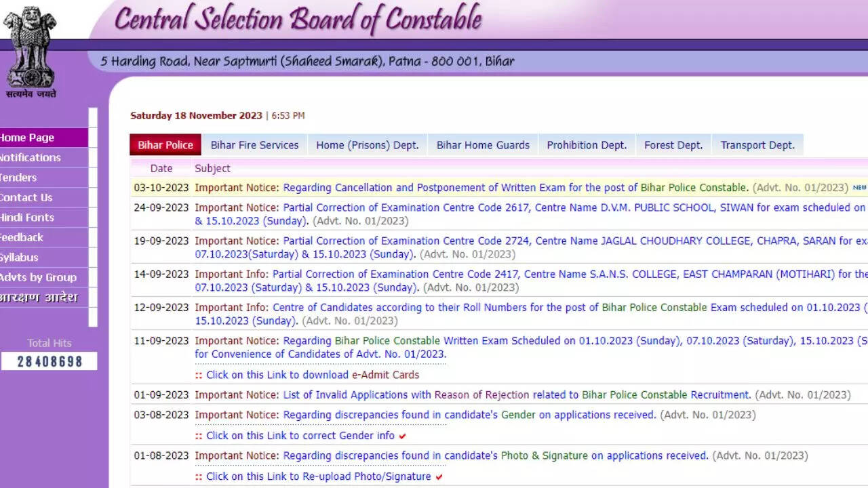Image resolution: width=868 pixels, height=488 pixels.
Task: Click the national emblem logo at top-left
Action: click(x=30, y=51)
